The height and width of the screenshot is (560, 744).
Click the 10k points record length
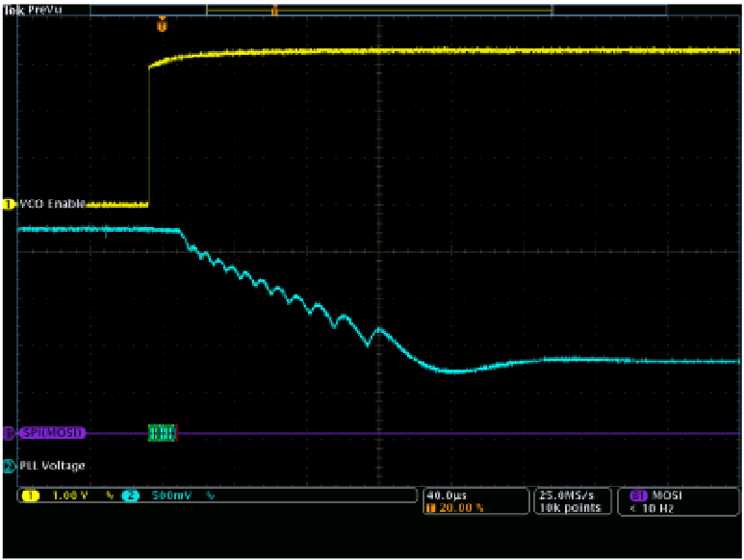point(572,507)
